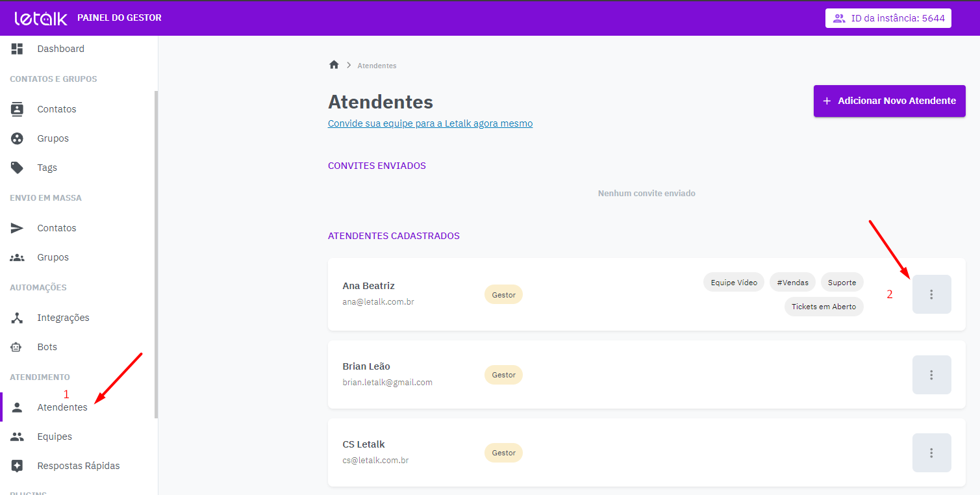Click the email ana@letalk.com.br
Image resolution: width=980 pixels, height=495 pixels.
point(378,302)
